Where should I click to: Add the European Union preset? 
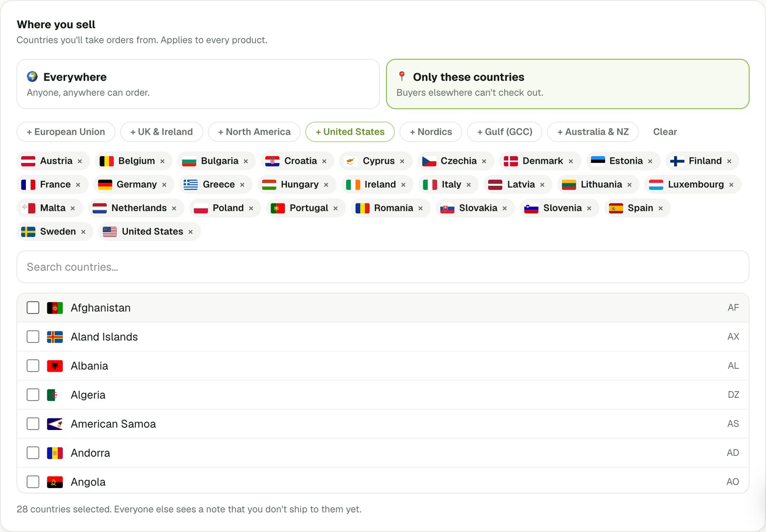[66, 132]
